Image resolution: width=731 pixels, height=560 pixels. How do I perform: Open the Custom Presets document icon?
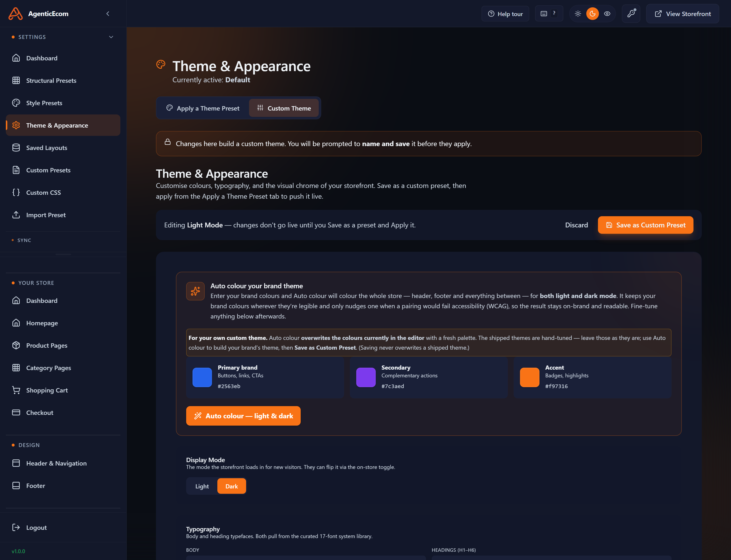(16, 170)
